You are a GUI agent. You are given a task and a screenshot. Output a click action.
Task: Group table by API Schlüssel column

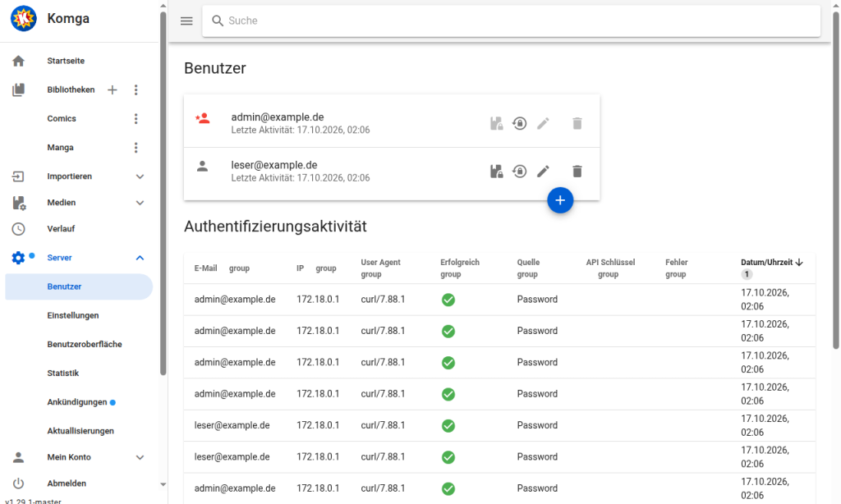click(609, 274)
